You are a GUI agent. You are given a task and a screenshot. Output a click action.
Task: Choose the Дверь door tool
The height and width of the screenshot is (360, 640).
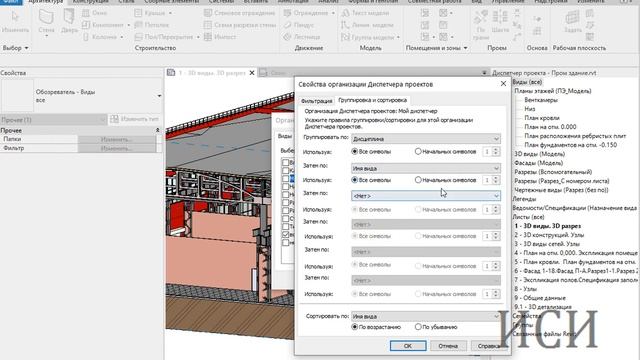[69, 21]
